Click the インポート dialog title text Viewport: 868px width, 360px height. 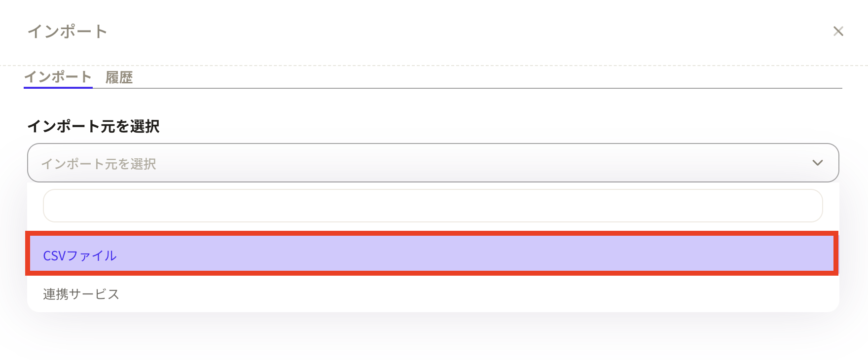pos(67,32)
